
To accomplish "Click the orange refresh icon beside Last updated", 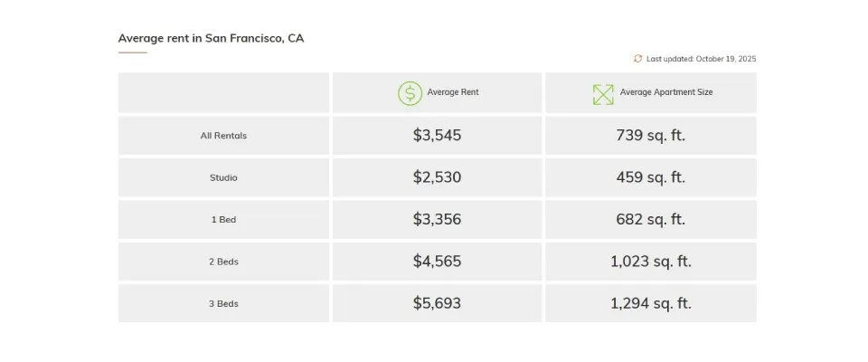I will coord(637,59).
